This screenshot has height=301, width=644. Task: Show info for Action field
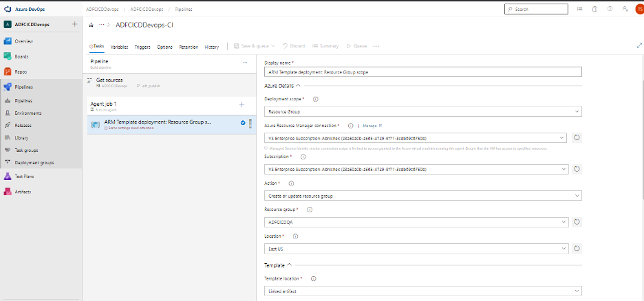coord(291,183)
